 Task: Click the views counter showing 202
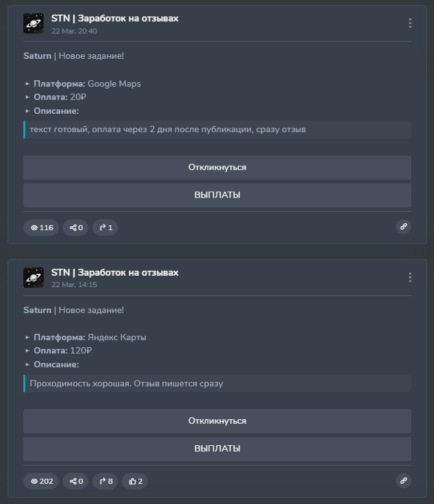click(x=42, y=481)
